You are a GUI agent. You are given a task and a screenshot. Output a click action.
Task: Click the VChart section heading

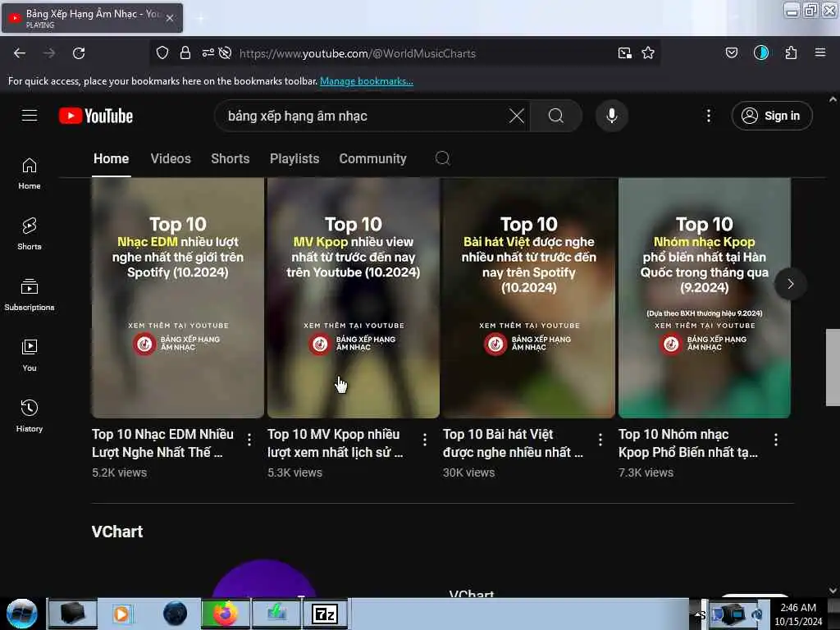coord(117,532)
